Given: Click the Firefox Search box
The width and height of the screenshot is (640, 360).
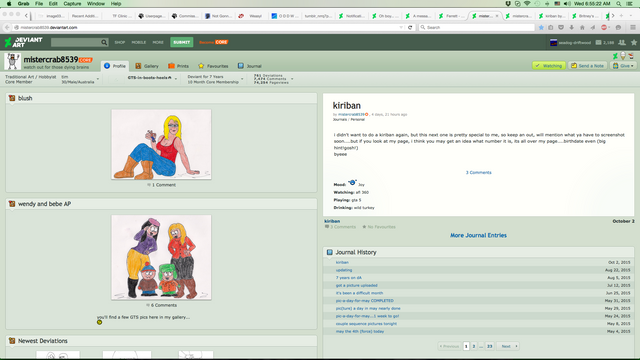Looking at the screenshot, I should [x=477, y=27].
